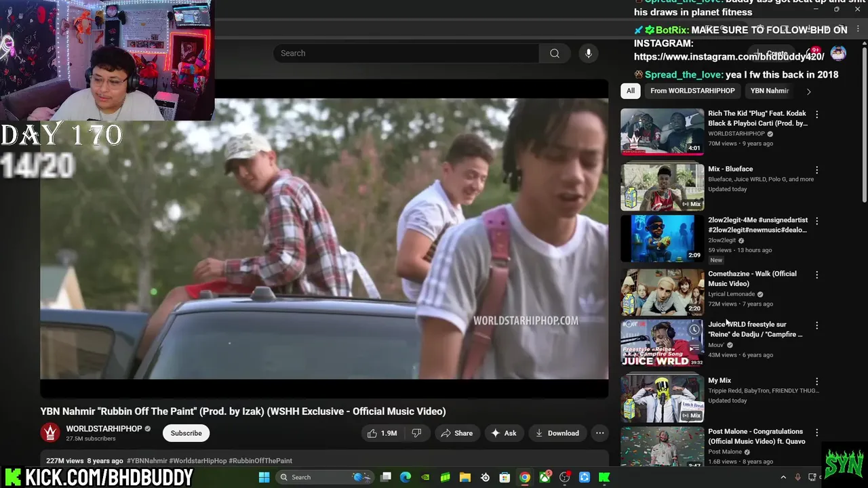Select From WORLDSTARHIPHOP chip
The image size is (868, 488).
692,91
